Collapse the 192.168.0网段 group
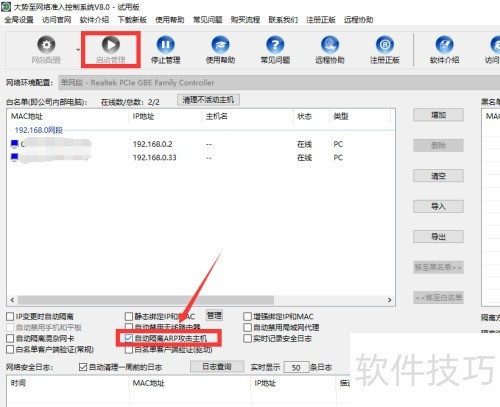This screenshot has width=500, height=407. [x=39, y=130]
